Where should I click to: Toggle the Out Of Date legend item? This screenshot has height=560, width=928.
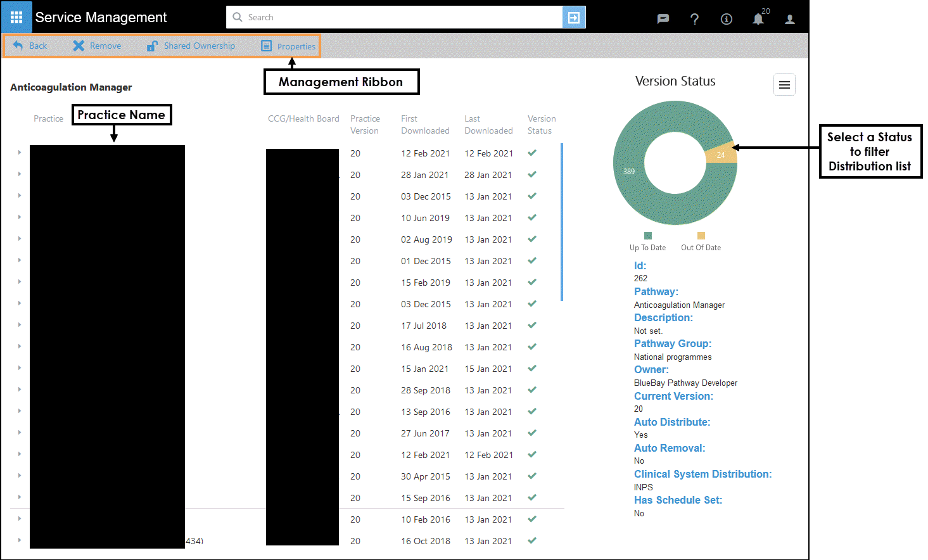[x=701, y=241]
